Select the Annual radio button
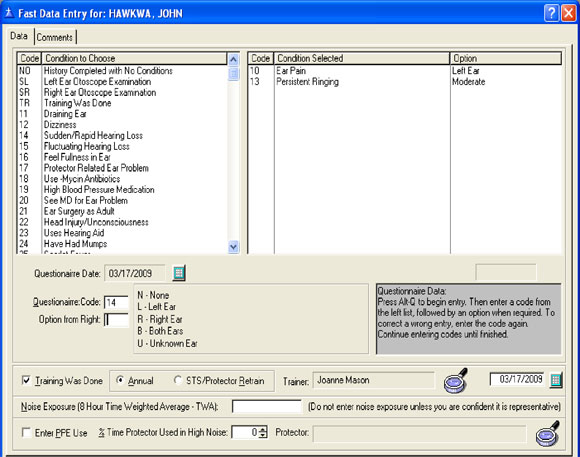This screenshot has width=580, height=457. click(x=120, y=380)
